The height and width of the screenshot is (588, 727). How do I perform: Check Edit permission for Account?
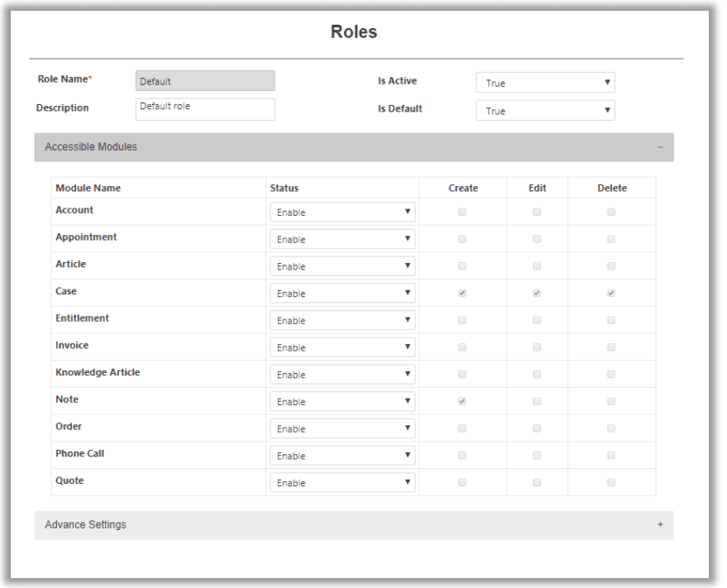pos(537,212)
